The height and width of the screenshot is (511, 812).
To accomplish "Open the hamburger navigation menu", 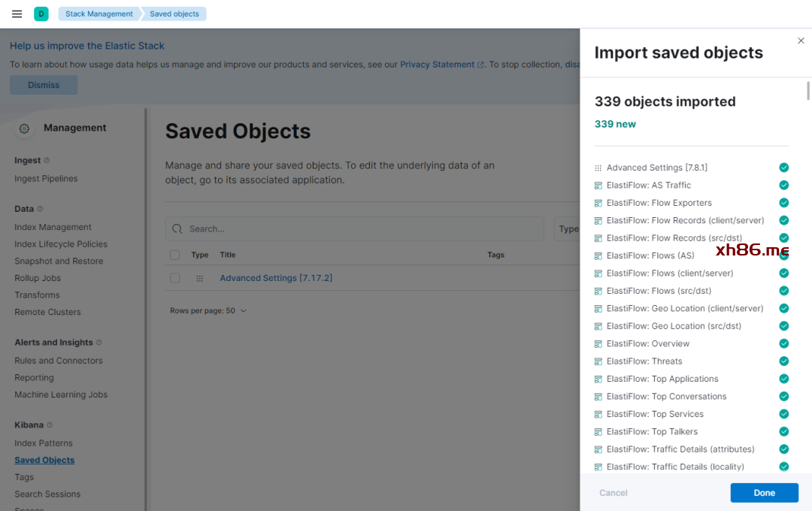I will pos(17,14).
